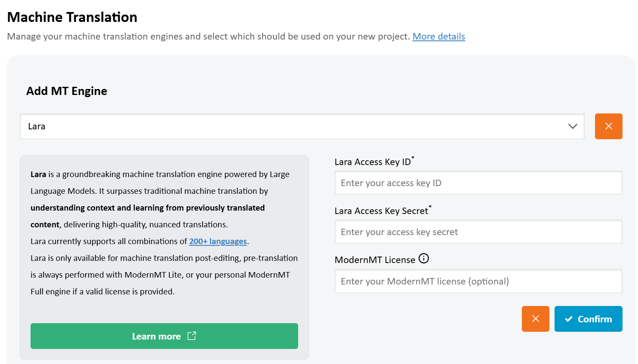The image size is (638, 364).
Task: Focus the Lara Access Key Secret field
Action: [x=478, y=232]
